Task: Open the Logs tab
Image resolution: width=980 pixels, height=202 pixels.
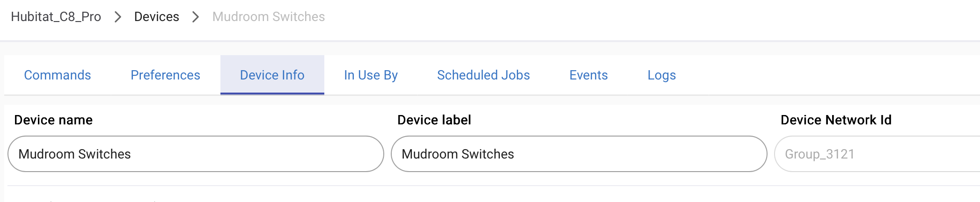Action: coord(661,75)
